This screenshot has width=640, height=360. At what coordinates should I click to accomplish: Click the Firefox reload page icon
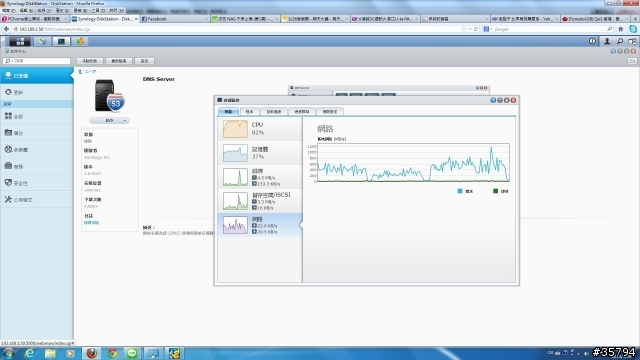click(476, 29)
